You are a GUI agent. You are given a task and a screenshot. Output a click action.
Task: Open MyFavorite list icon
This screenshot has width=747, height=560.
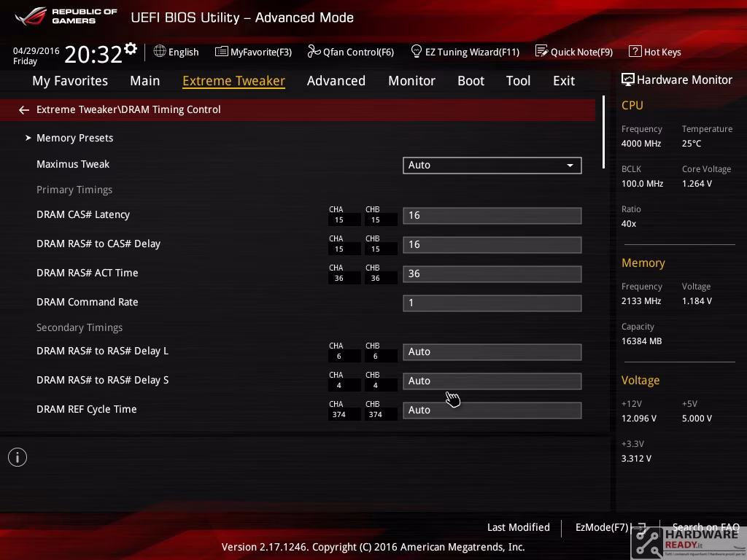(x=221, y=52)
